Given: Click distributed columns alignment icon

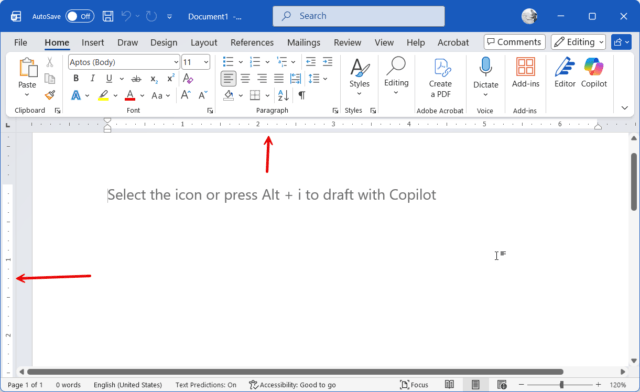Looking at the screenshot, I should click(x=295, y=78).
